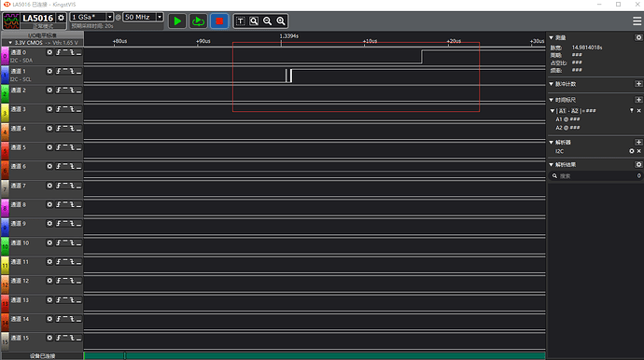Add a new 解析器 protocol decoder

[638, 142]
